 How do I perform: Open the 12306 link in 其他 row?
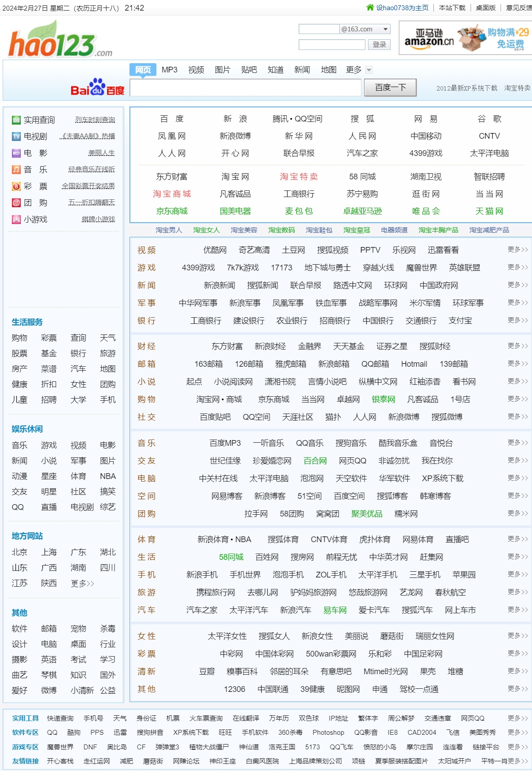pyautogui.click(x=234, y=689)
